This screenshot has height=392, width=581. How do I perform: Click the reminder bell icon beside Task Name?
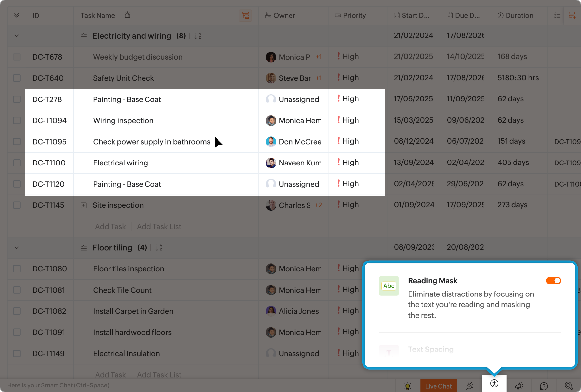(x=128, y=15)
